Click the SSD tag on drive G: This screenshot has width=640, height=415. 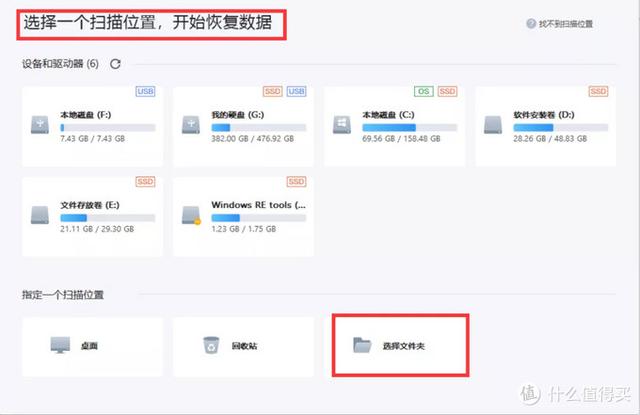pos(273,91)
